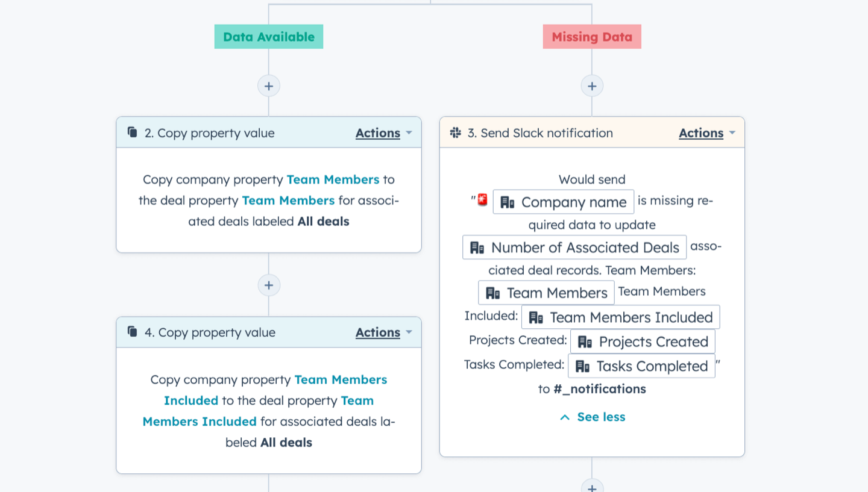
Task: Collapse message with See less
Action: (593, 417)
